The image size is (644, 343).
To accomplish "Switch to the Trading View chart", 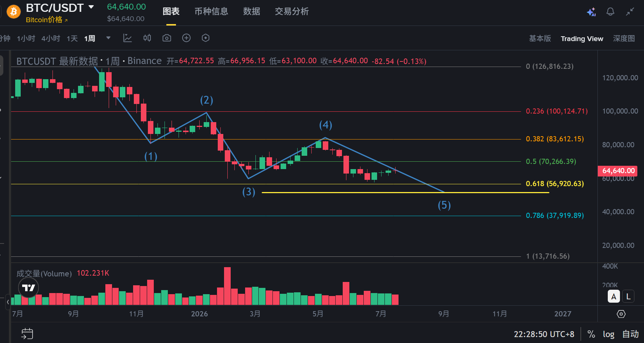I will pyautogui.click(x=582, y=38).
